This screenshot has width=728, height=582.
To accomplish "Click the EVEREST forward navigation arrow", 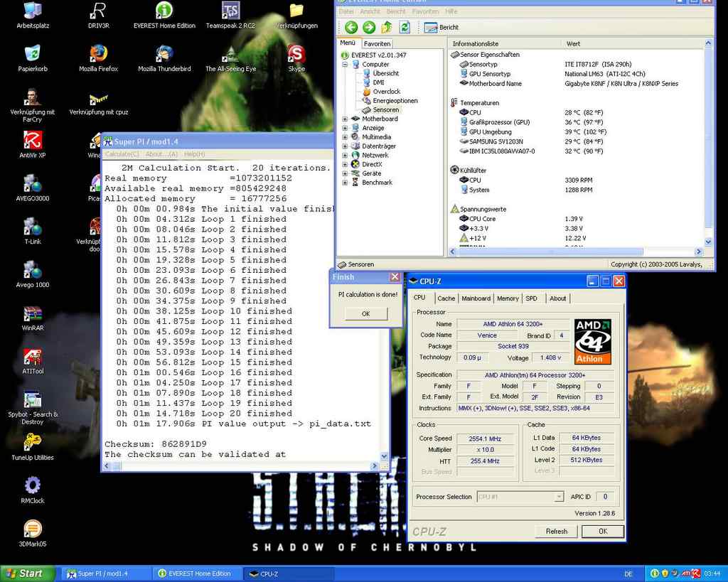I will [x=369, y=28].
